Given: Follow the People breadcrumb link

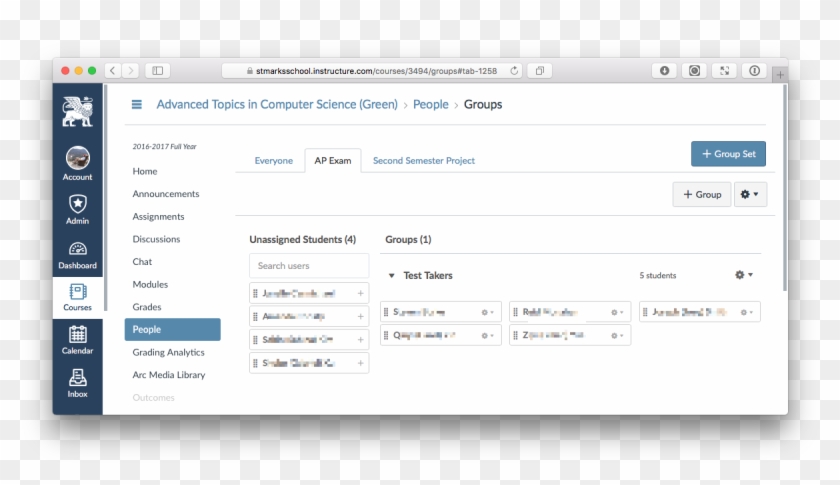Looking at the screenshot, I should pyautogui.click(x=430, y=104).
